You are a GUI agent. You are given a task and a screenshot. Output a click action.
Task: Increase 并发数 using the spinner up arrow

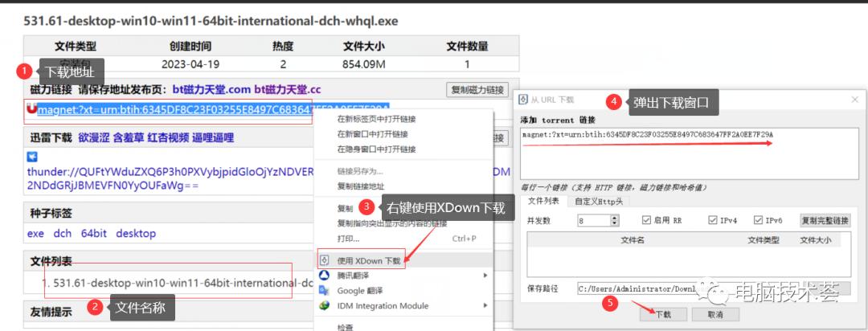click(615, 218)
